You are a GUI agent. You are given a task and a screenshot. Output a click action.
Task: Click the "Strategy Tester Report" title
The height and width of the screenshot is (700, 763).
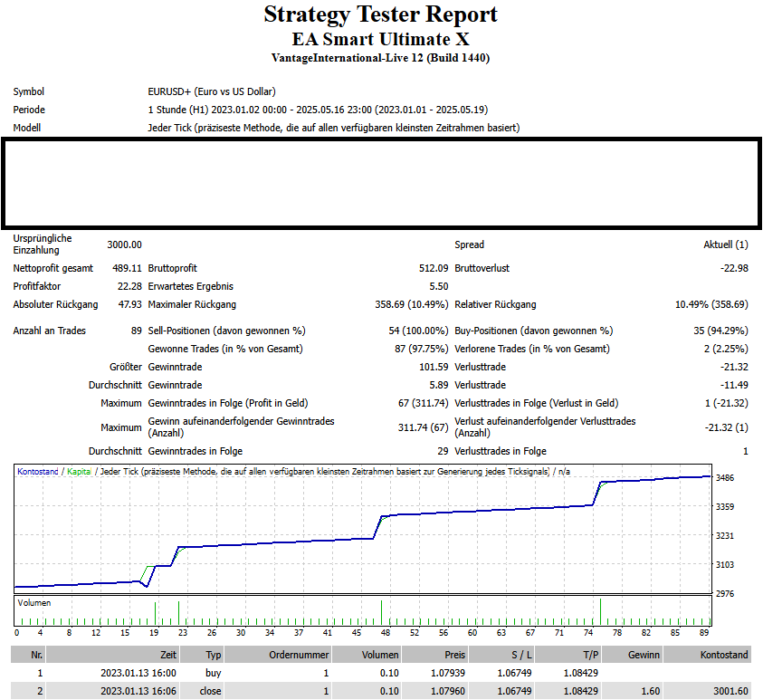tap(380, 14)
